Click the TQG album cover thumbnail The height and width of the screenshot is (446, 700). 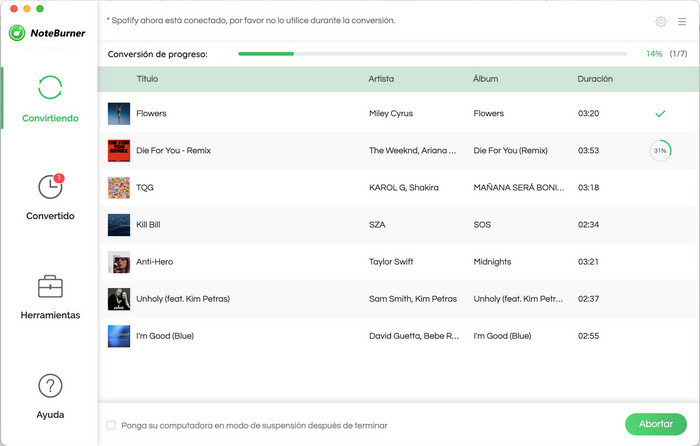coord(119,188)
